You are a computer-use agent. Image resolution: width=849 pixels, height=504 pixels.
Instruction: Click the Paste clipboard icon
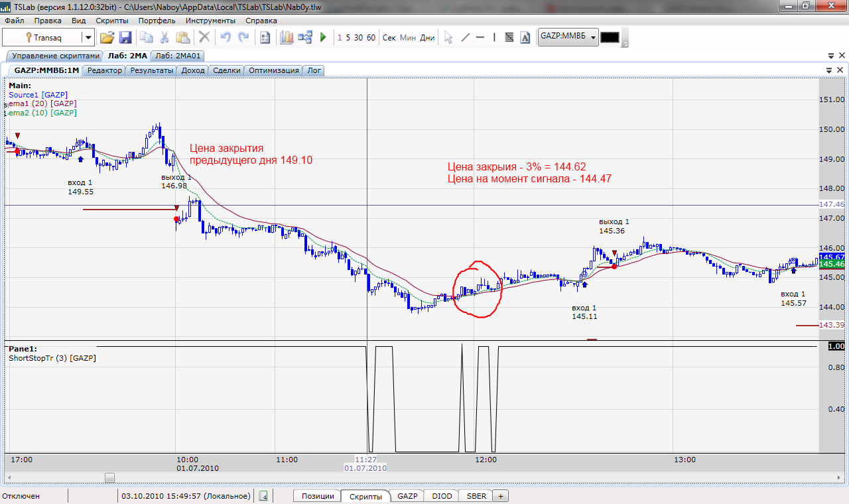coord(182,37)
